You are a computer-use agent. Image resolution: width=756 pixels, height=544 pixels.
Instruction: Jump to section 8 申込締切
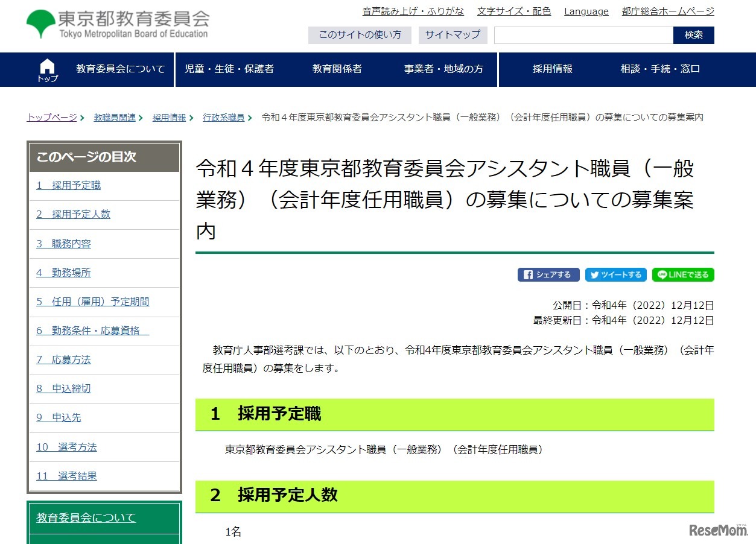pos(63,388)
